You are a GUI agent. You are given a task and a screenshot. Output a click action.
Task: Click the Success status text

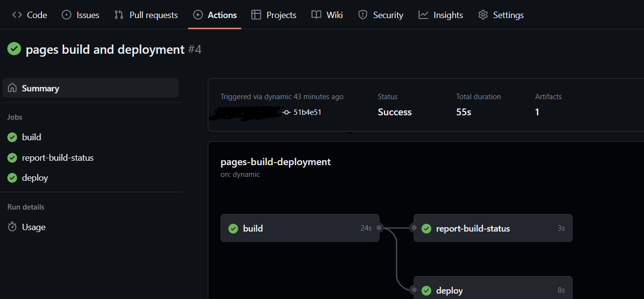pyautogui.click(x=395, y=112)
